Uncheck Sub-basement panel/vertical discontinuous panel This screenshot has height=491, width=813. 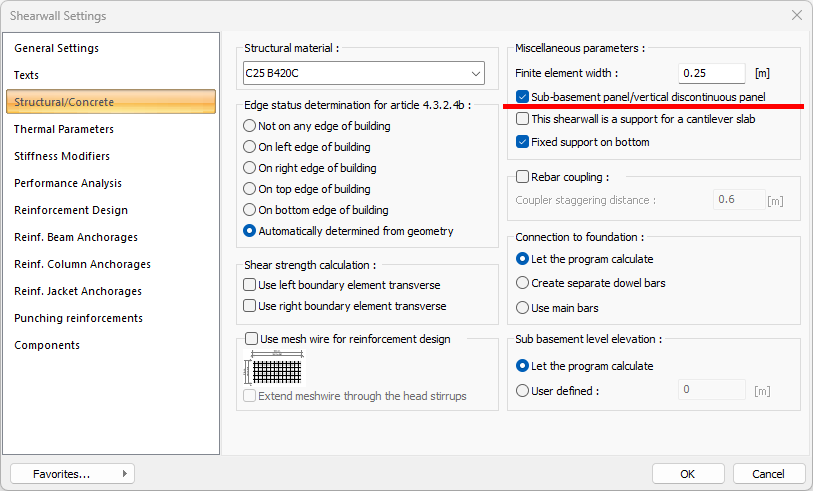(524, 97)
